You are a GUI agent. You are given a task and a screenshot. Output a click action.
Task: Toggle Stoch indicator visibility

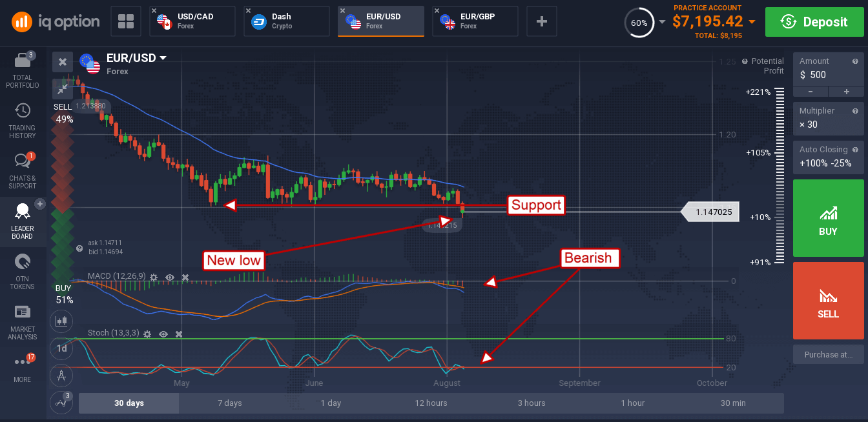click(x=163, y=334)
